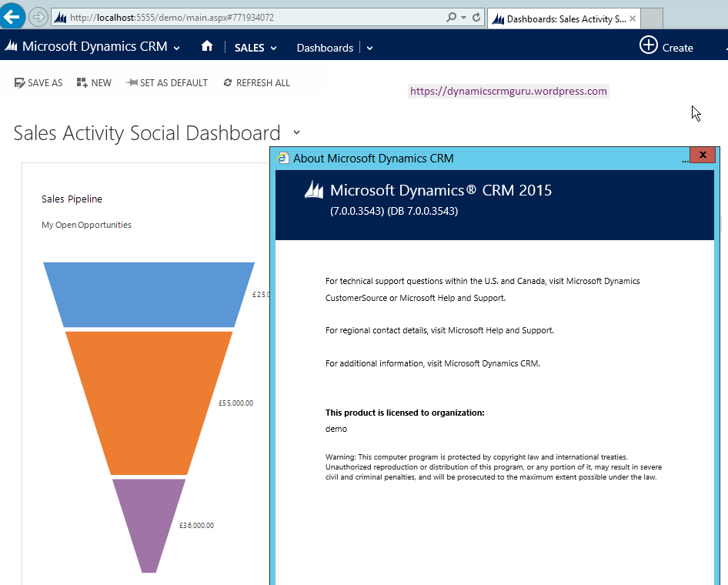This screenshot has height=585, width=728.
Task: Click the orange funnel segment
Action: [x=149, y=400]
